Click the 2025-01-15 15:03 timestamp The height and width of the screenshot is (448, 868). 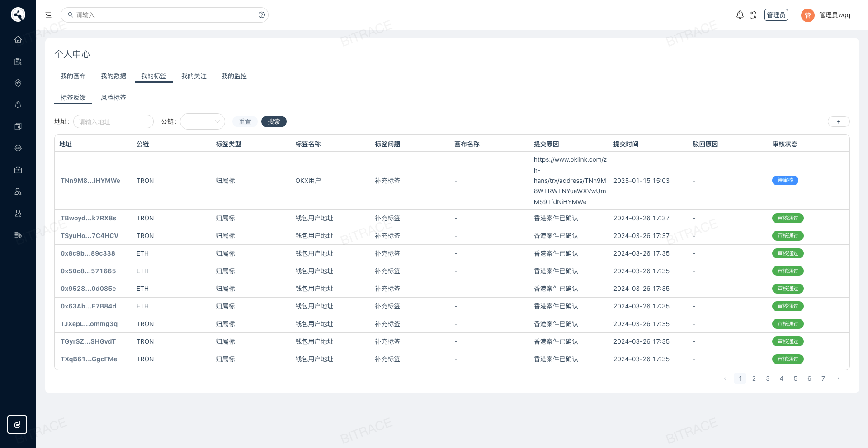pyautogui.click(x=642, y=181)
